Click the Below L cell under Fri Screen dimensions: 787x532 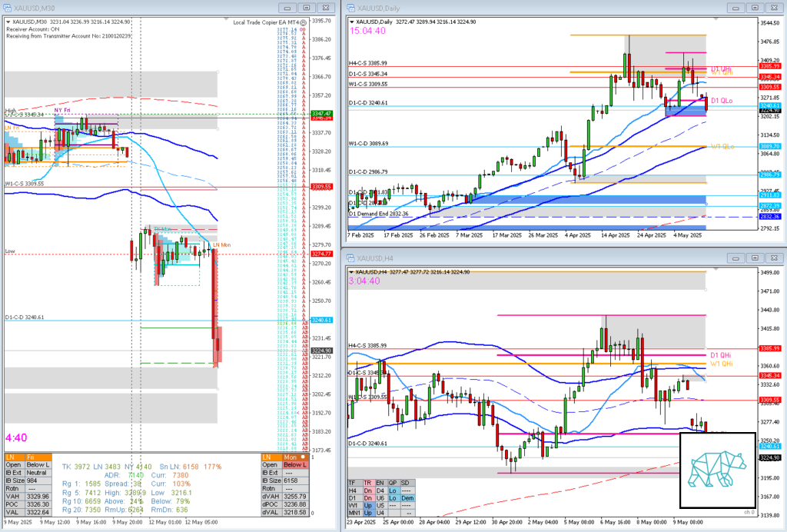point(38,465)
